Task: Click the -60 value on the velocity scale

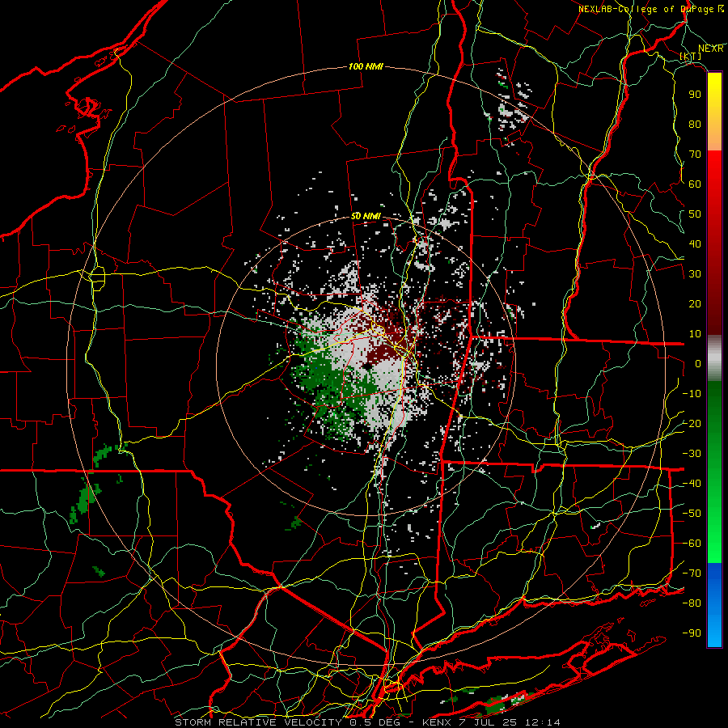Action: tap(692, 544)
